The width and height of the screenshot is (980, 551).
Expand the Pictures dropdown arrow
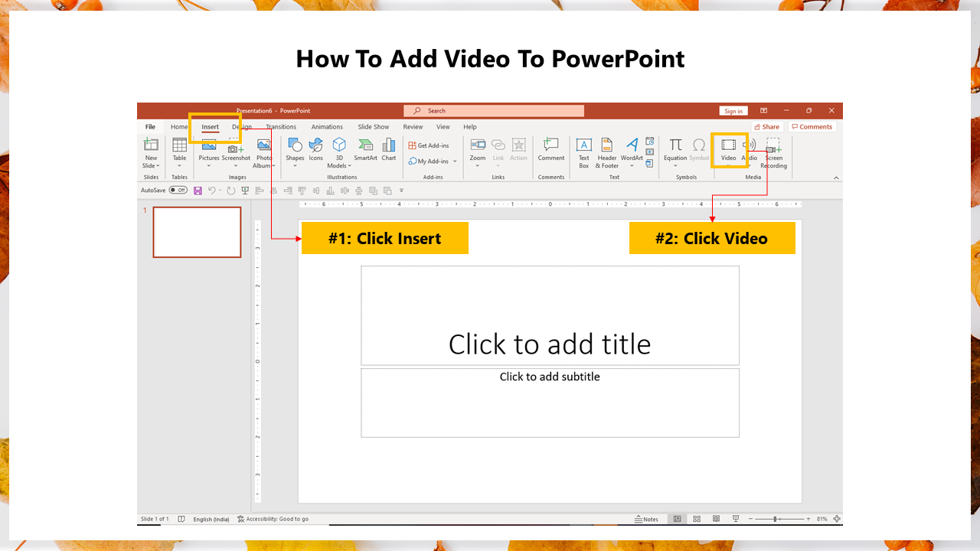[x=209, y=166]
